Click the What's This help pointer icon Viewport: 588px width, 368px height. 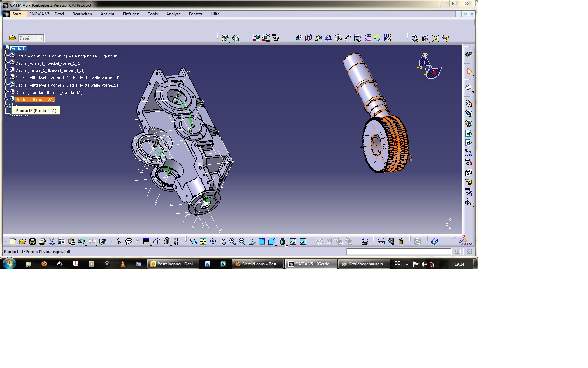point(102,241)
